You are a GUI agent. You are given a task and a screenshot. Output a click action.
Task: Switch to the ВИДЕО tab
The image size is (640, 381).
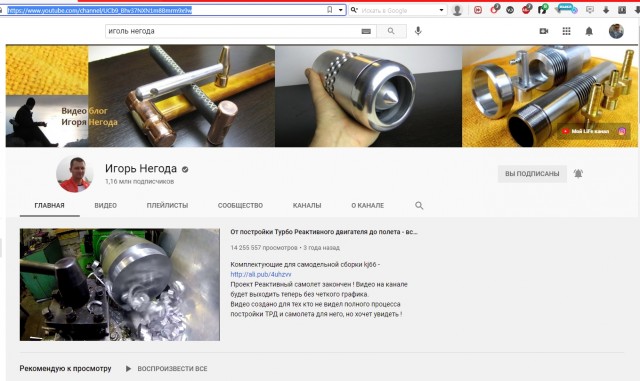click(106, 205)
